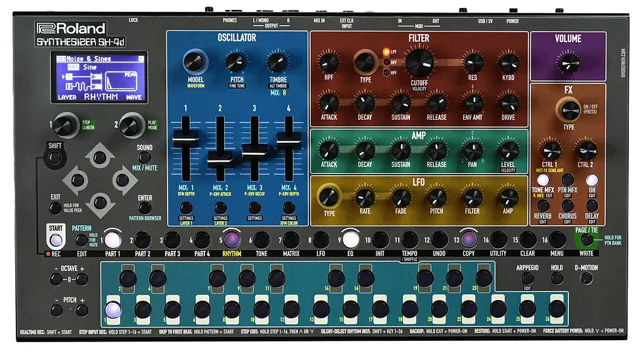Toggle the DELAY button
The width and height of the screenshot is (644, 352).
592,205
